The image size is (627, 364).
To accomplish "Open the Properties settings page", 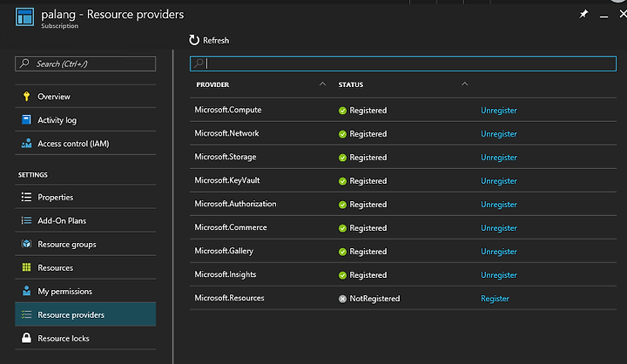I will (x=85, y=197).
